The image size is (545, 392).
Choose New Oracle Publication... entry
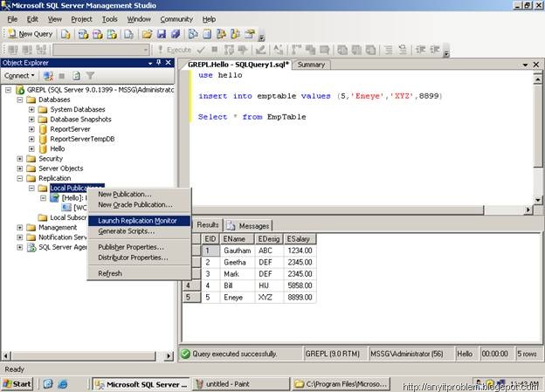140,204
